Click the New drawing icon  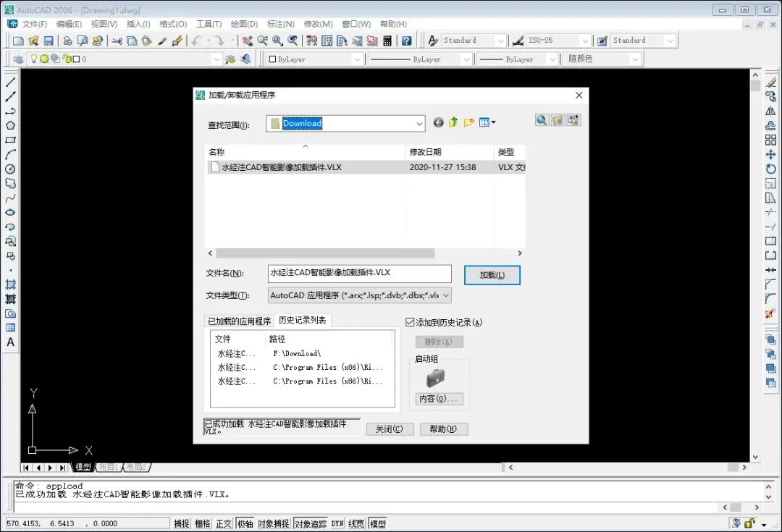point(18,41)
